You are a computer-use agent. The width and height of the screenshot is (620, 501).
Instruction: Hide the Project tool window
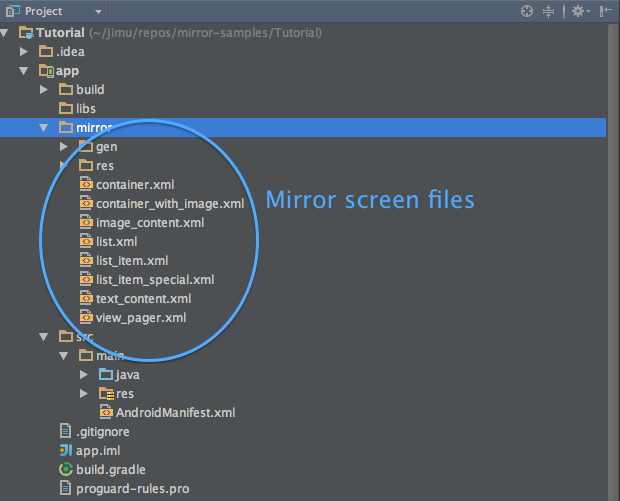pos(605,11)
